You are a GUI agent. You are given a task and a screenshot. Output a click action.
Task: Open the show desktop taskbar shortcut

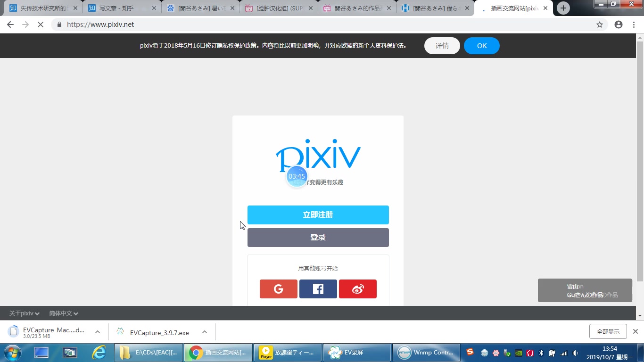point(41,352)
